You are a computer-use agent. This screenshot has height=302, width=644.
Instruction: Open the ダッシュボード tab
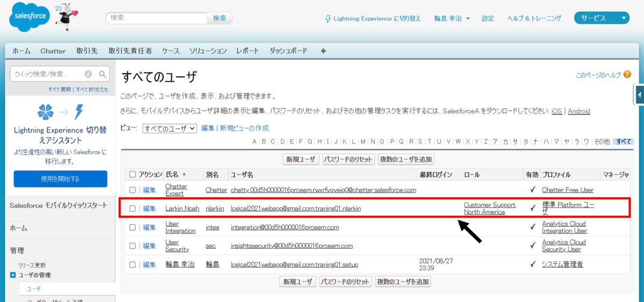point(289,51)
